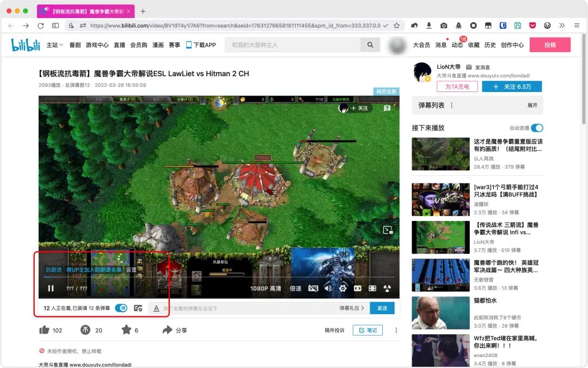Open danmaku display settings icon
Viewport: 588px width, 368px height.
138,308
